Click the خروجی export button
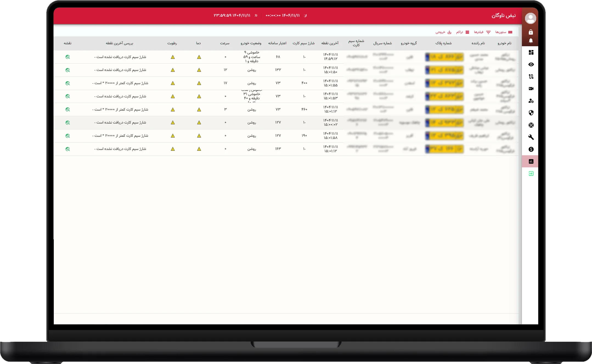The image size is (592, 364). pos(443,32)
